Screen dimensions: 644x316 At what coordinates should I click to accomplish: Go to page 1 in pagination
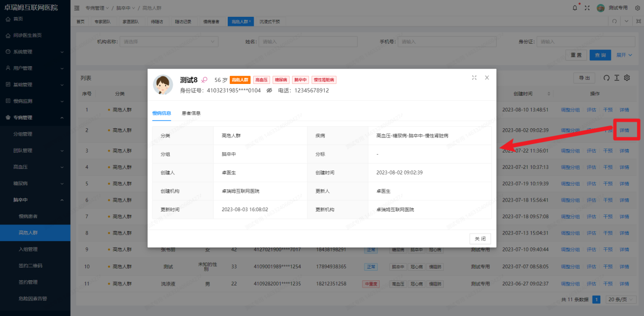click(x=596, y=300)
